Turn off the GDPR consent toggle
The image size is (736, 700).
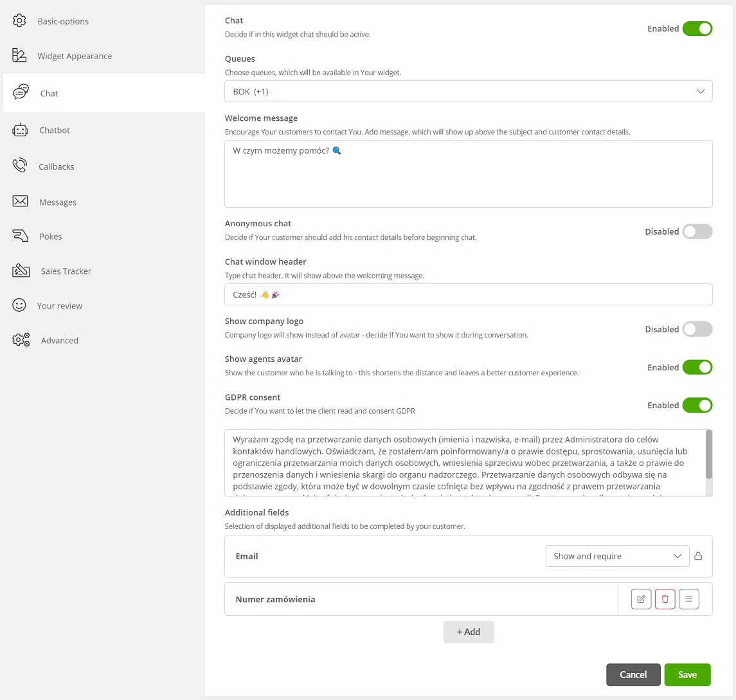[x=697, y=405]
